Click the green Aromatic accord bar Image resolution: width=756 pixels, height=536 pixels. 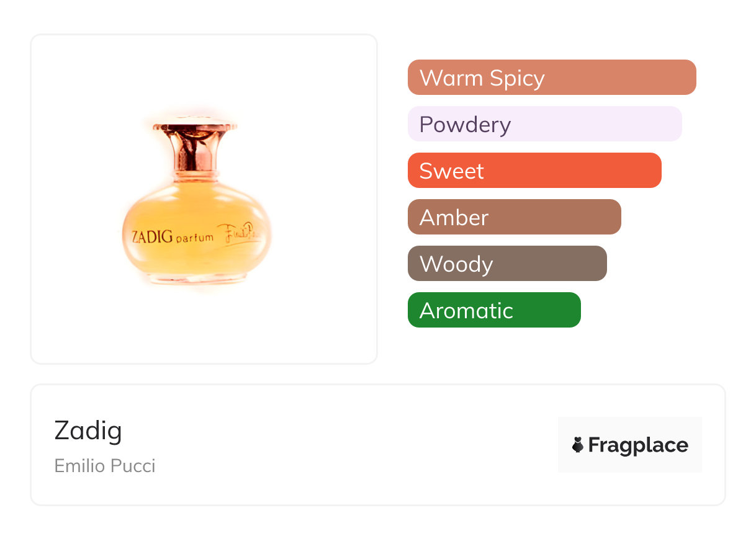pyautogui.click(x=493, y=310)
